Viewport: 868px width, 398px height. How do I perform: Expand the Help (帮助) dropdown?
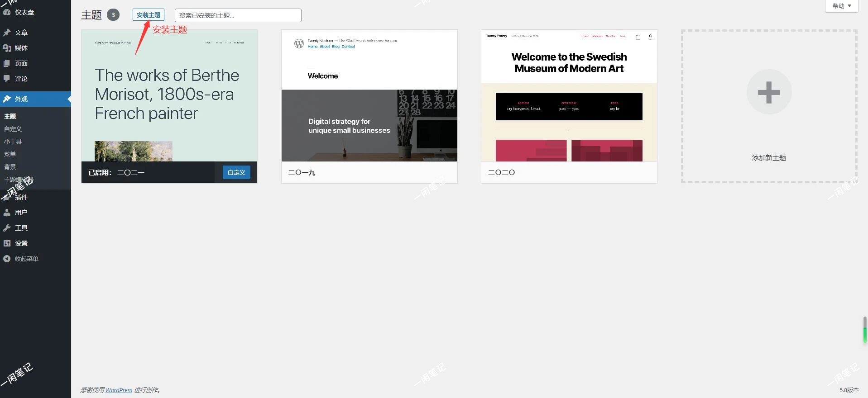tap(841, 6)
